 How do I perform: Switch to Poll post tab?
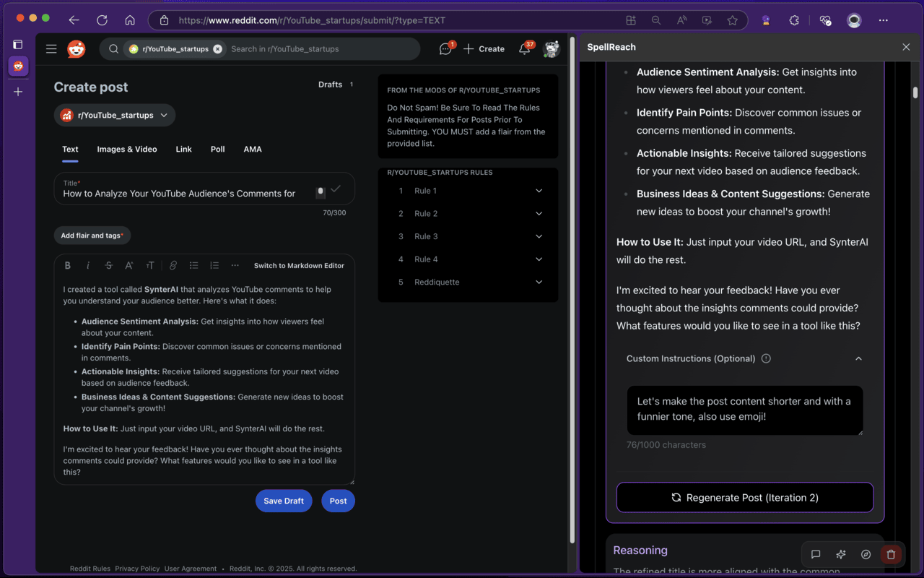pos(217,150)
